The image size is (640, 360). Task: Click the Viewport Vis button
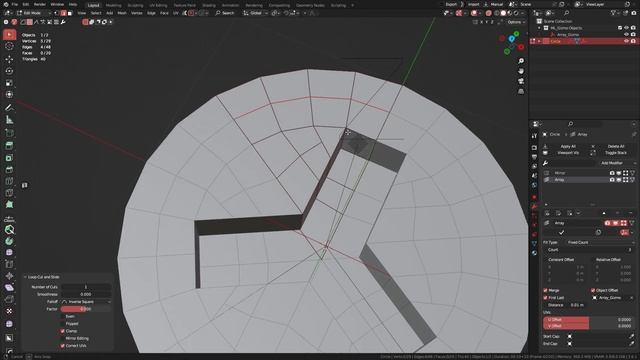pyautogui.click(x=568, y=153)
